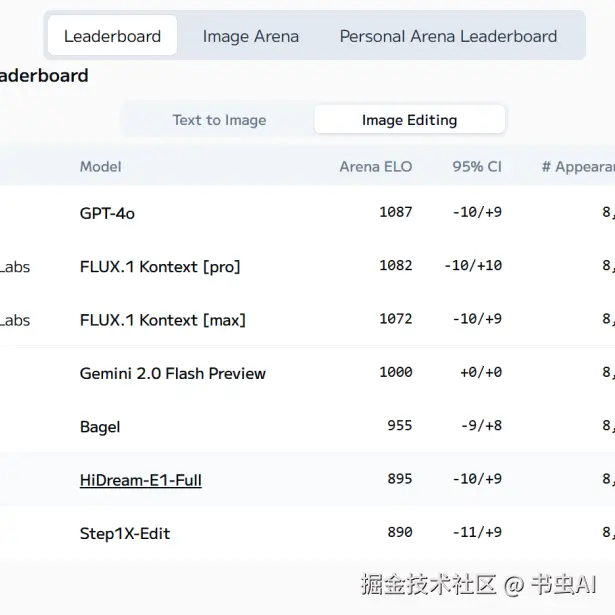Click GPT-4o's -10/+9 confidence interval
Viewport: 615px width, 615px height.
(x=477, y=212)
